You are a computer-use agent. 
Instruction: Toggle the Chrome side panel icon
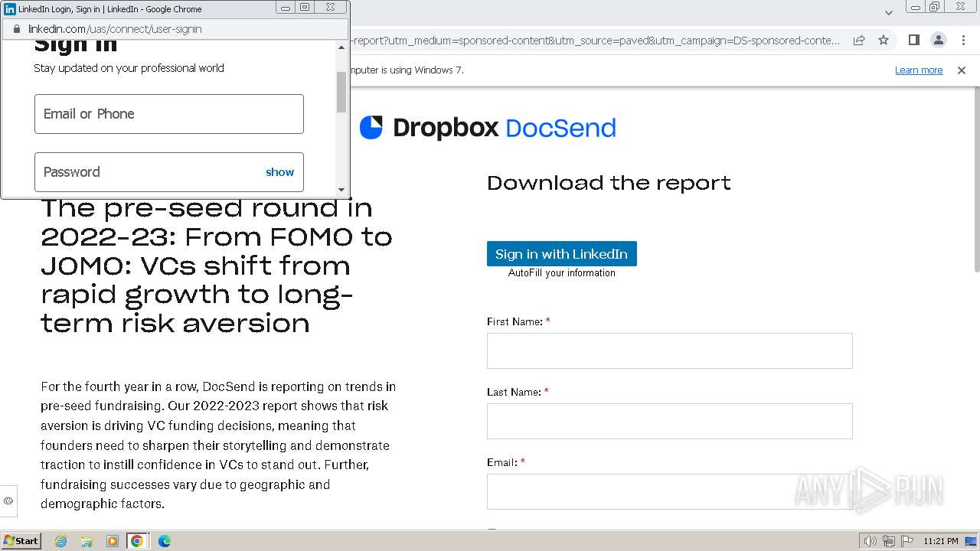913,40
